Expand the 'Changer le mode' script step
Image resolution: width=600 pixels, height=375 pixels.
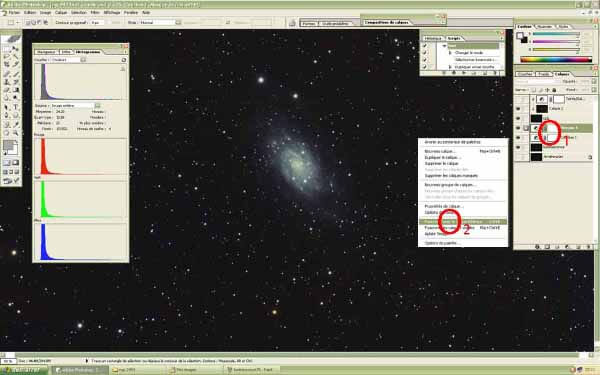[450, 53]
